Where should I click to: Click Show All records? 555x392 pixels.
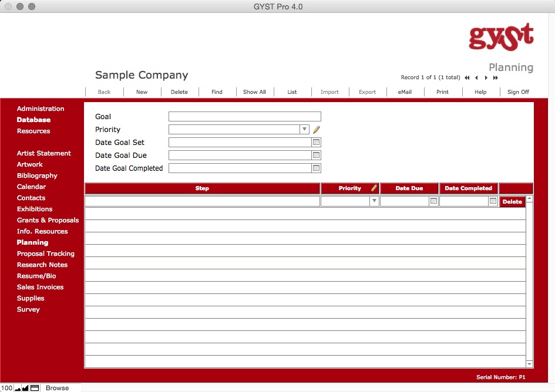pos(254,92)
